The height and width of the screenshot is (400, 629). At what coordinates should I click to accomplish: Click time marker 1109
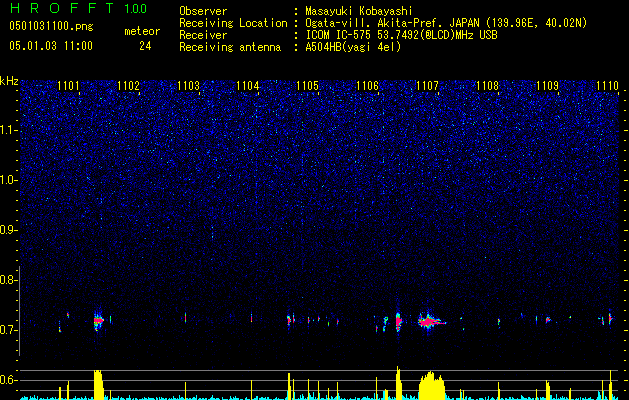click(547, 86)
